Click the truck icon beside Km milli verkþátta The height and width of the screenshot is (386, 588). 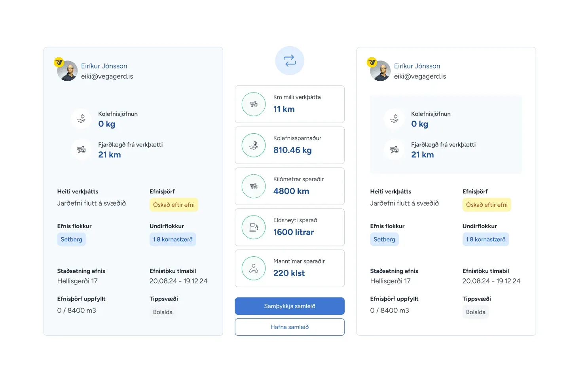coord(254,104)
